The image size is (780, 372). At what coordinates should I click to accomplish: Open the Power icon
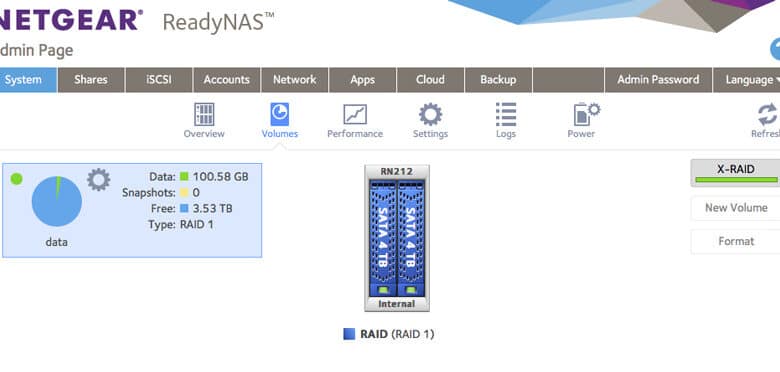[x=586, y=114]
